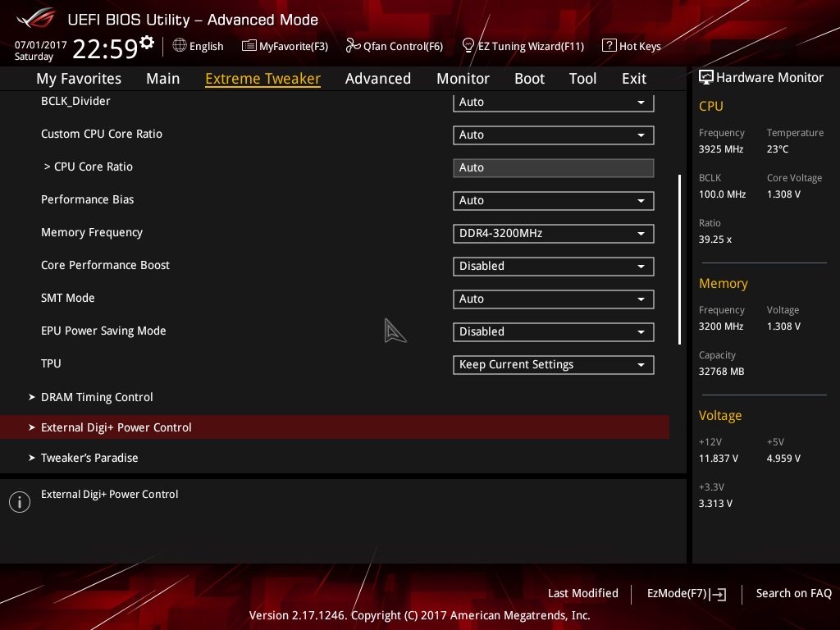Screen dimensions: 840x630
Task: Click the globe language icon
Action: (x=180, y=46)
